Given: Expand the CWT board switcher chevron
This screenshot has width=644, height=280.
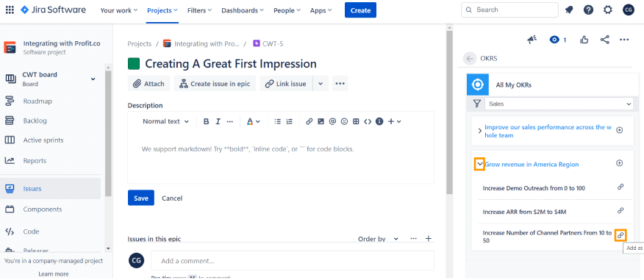Looking at the screenshot, I should [x=93, y=79].
